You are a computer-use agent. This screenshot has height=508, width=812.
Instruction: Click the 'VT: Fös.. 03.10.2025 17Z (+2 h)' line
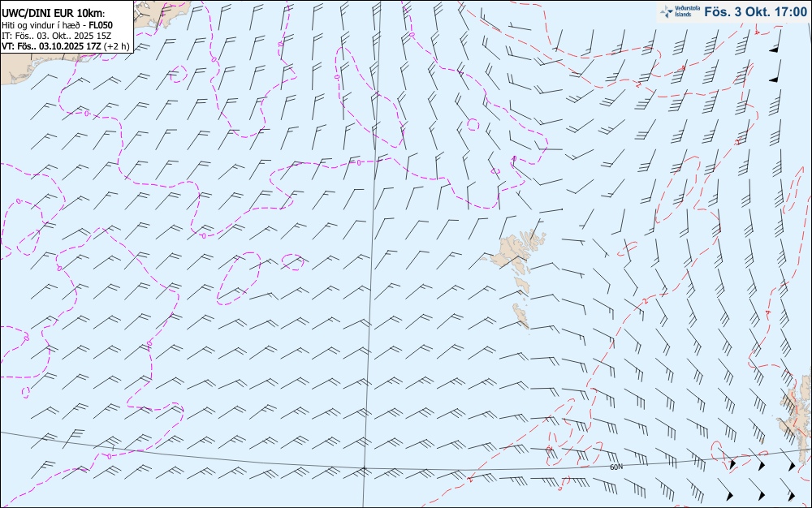click(65, 46)
